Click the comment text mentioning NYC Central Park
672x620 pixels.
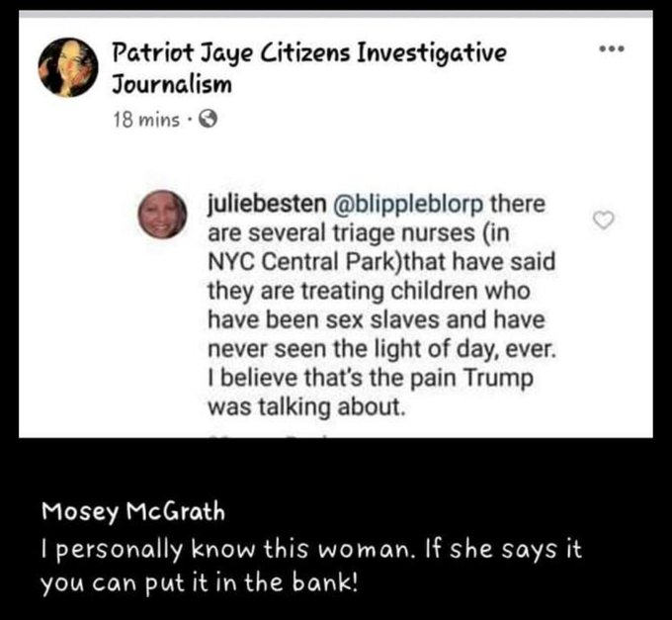pyautogui.click(x=381, y=306)
